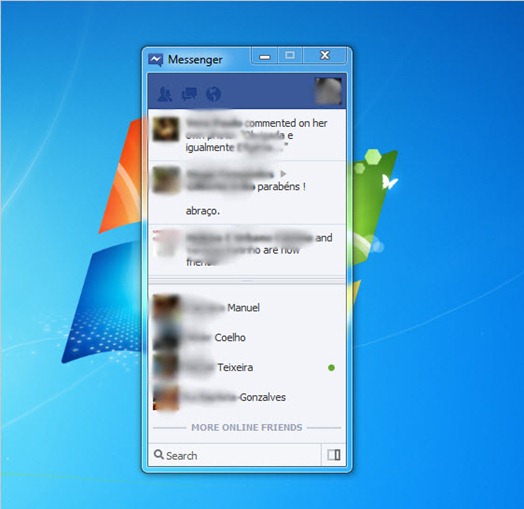Click the divider between ticker and friends list

click(x=247, y=280)
